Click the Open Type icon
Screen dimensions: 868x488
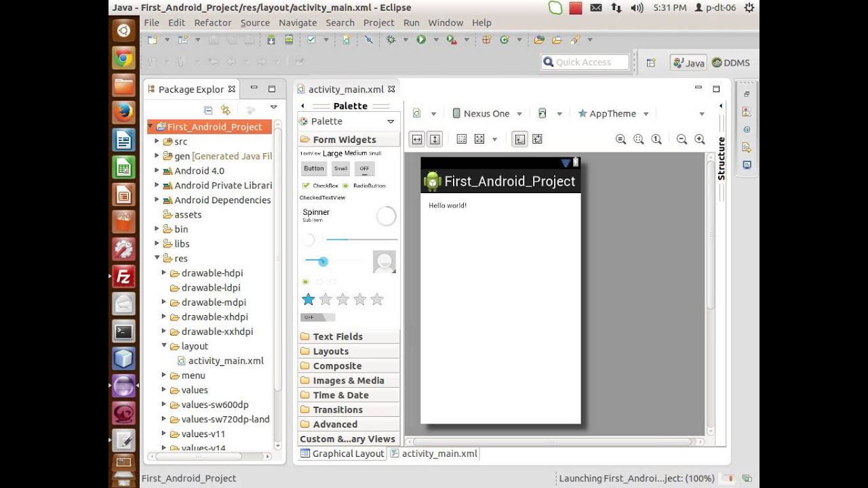click(x=540, y=40)
